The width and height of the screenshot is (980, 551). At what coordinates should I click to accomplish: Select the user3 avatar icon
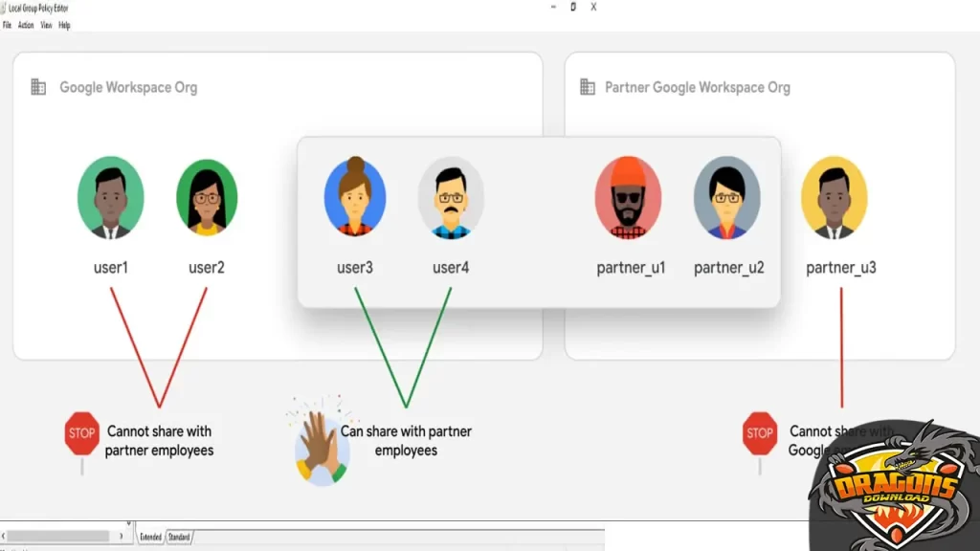355,197
